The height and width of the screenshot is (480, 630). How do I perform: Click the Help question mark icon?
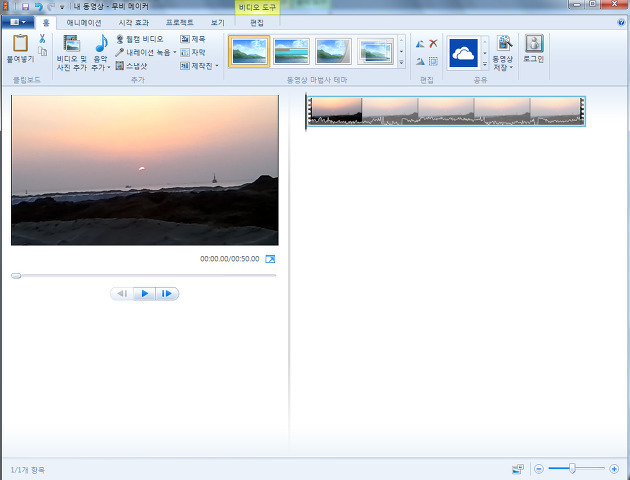[621, 22]
